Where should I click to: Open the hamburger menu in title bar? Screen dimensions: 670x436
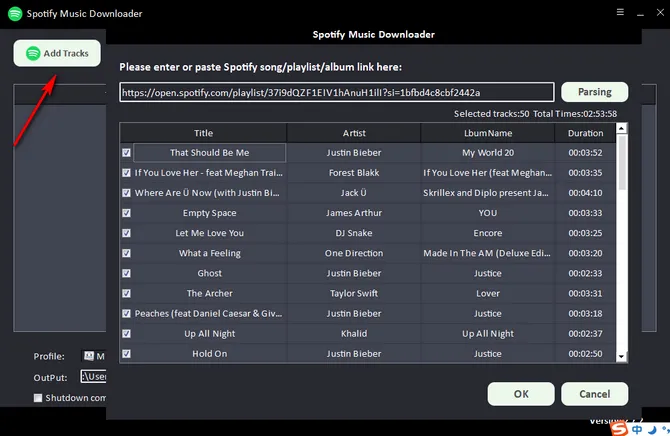620,12
